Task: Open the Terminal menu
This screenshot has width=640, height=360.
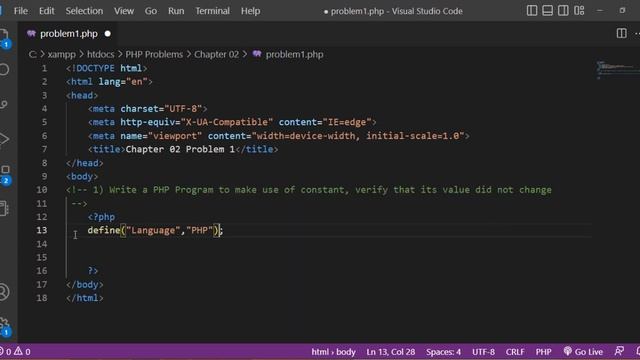Action: tap(212, 11)
